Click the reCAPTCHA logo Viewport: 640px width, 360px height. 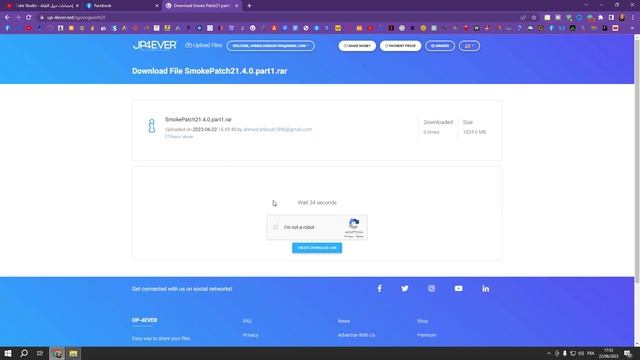click(354, 223)
